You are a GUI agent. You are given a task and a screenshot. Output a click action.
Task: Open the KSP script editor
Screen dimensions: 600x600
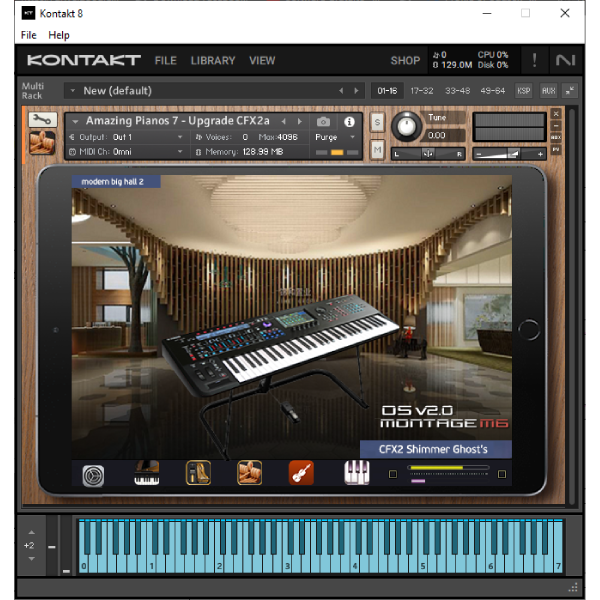[x=523, y=91]
